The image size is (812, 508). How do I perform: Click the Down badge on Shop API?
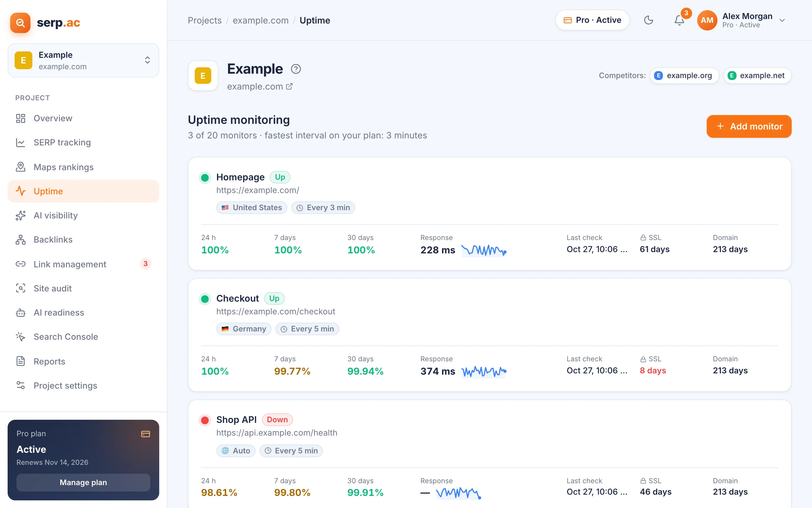(x=277, y=420)
